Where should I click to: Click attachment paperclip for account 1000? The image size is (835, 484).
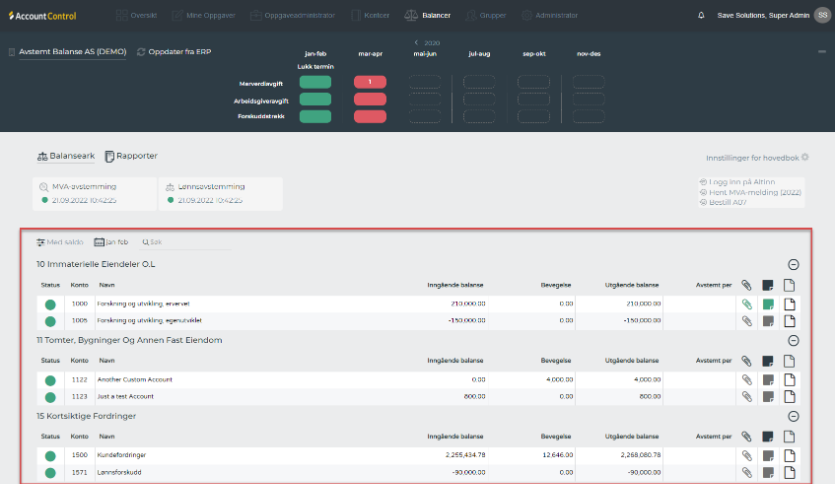[x=746, y=304]
